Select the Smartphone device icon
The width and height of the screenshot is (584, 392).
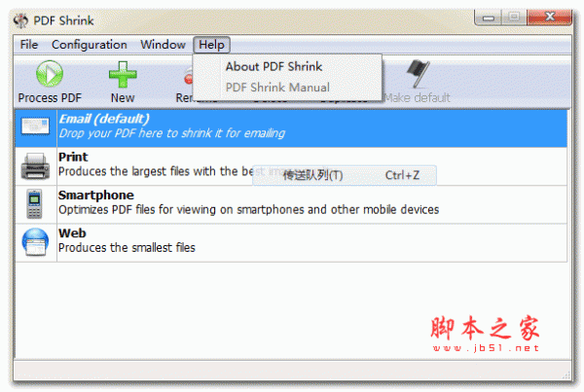[35, 203]
